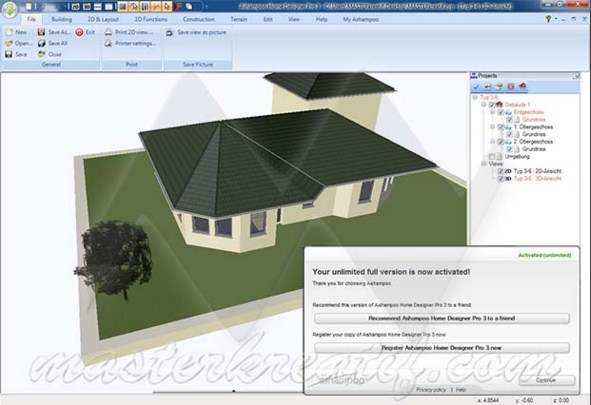Click the Continue button in the dialog
The width and height of the screenshot is (591, 405).
(x=547, y=380)
